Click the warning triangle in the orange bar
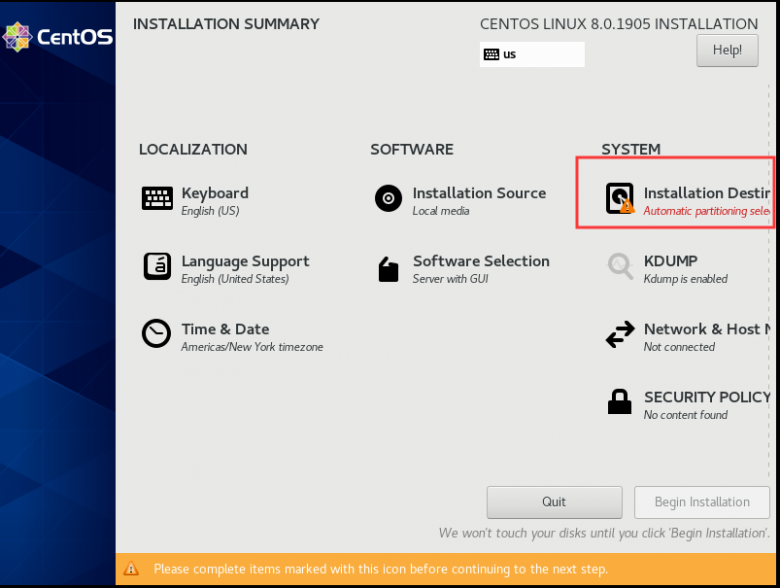Image resolution: width=780 pixels, height=588 pixels. click(x=131, y=569)
